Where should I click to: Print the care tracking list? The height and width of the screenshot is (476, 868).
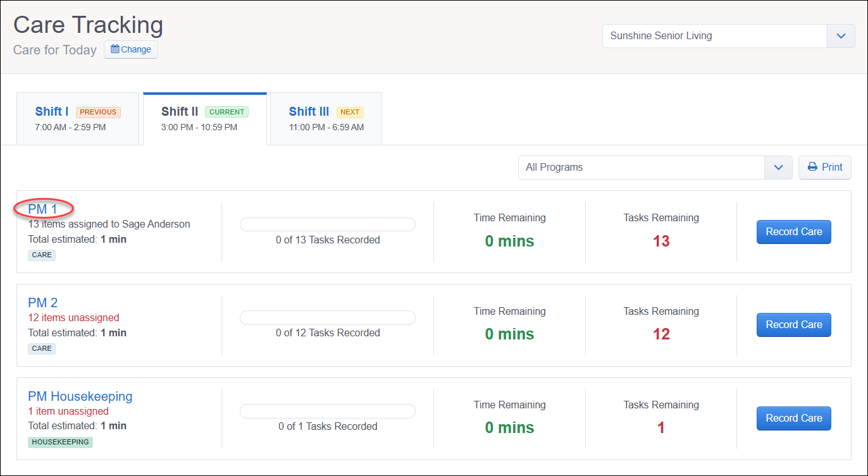coord(825,168)
